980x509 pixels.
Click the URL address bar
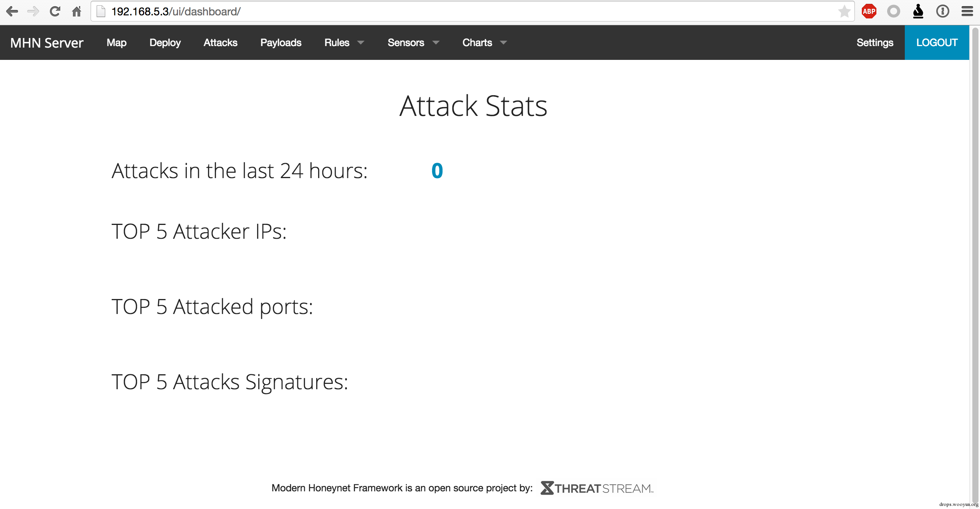pos(460,12)
